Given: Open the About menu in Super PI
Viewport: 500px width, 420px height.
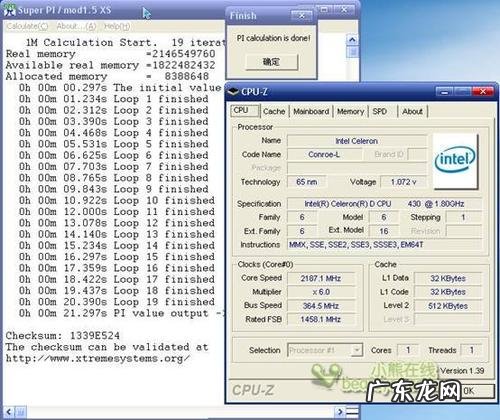Looking at the screenshot, I should 76,26.
